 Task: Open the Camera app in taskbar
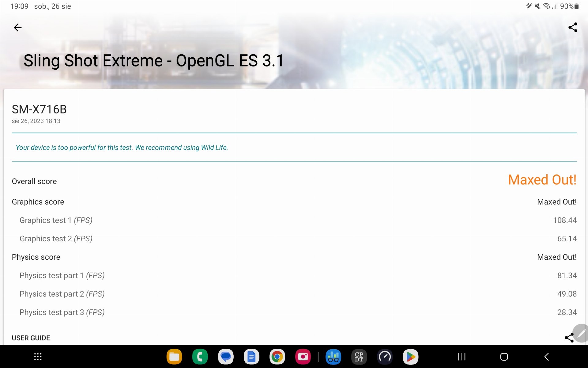click(303, 357)
